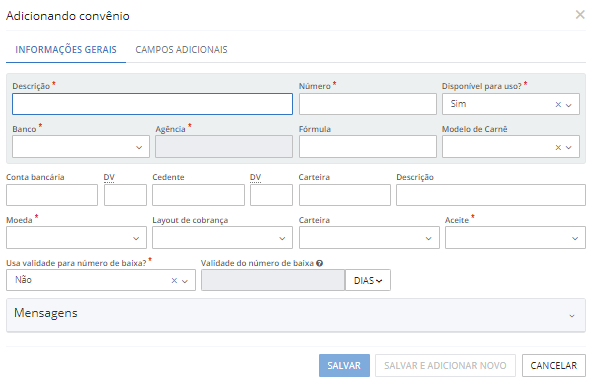
Task: Click the SALVAR button
Action: [344, 366]
